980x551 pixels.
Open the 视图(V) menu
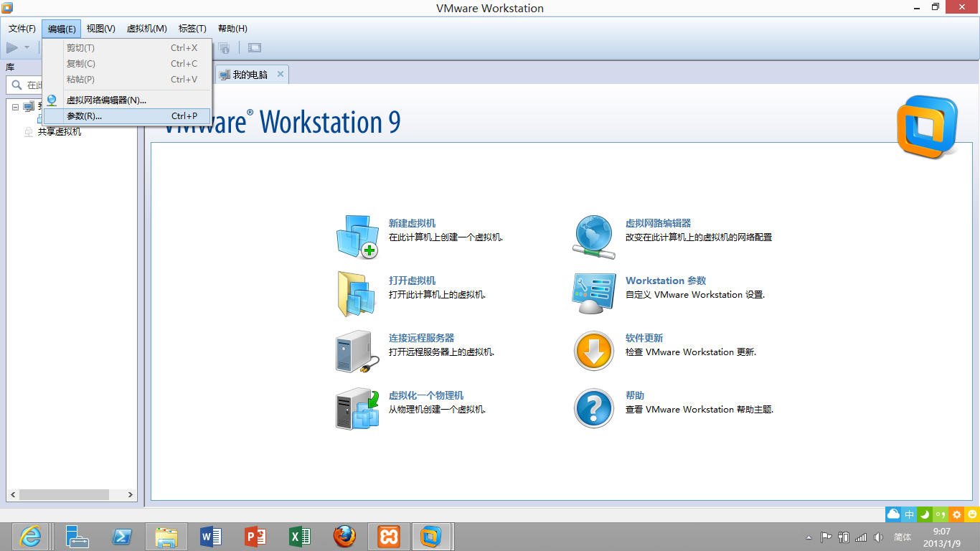pyautogui.click(x=101, y=29)
